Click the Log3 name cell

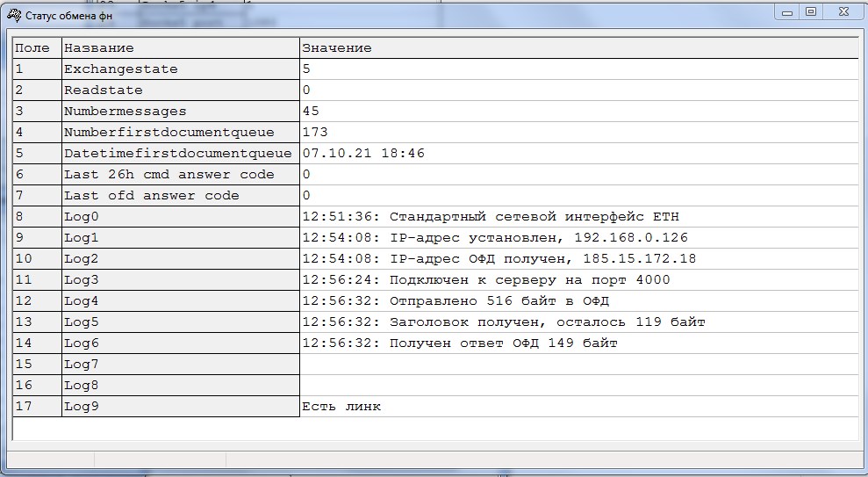(181, 279)
